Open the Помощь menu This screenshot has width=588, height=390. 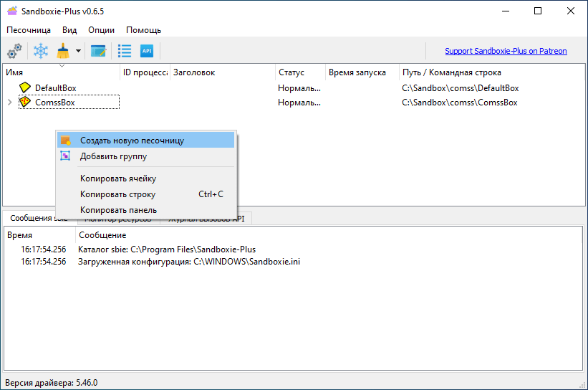coord(144,30)
